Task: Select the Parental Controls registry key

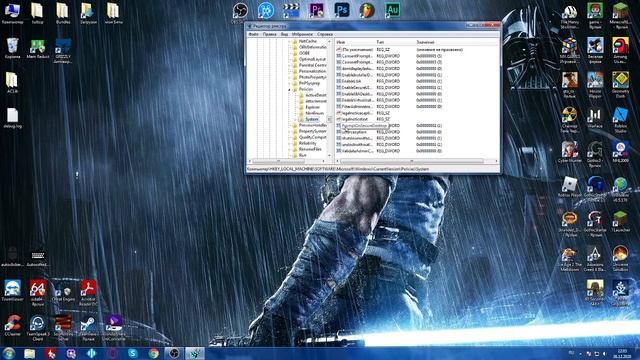Action: [312, 65]
